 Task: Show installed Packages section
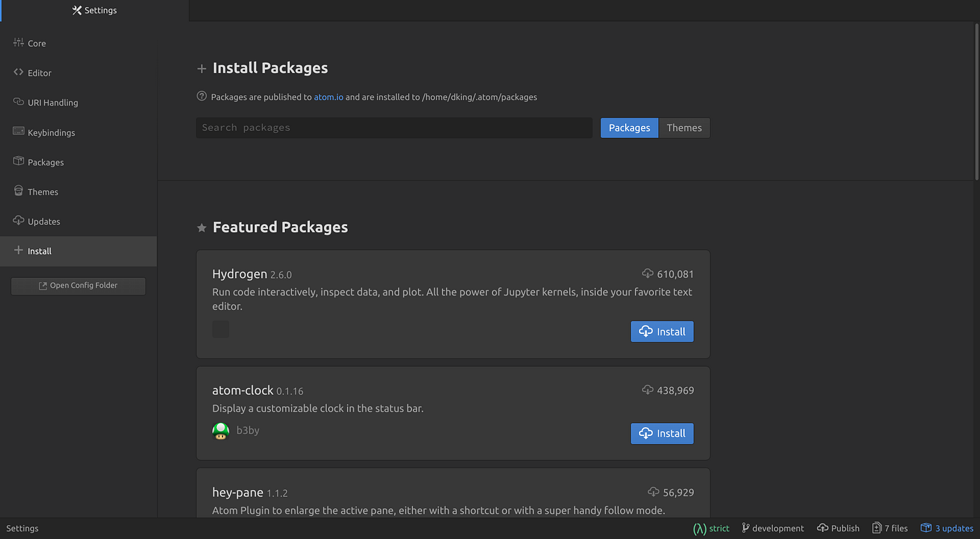click(x=45, y=162)
